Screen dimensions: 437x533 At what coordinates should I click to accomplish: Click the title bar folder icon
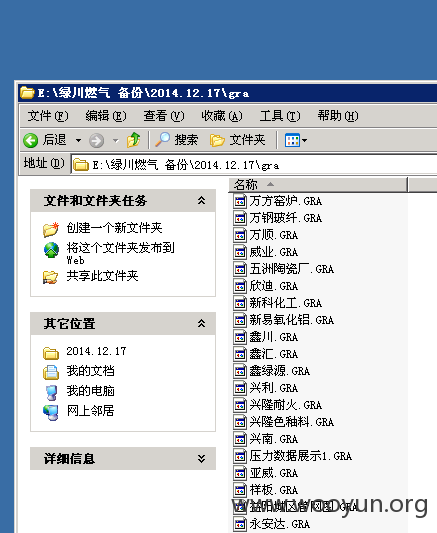coord(27,93)
